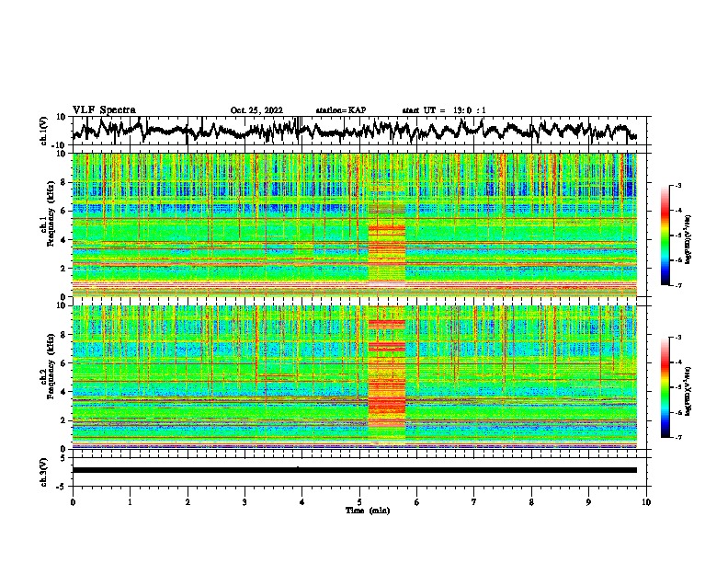Click the ch.2 "Frequency (kHz)" axis label
This screenshot has height=563, width=728.
tap(51, 366)
